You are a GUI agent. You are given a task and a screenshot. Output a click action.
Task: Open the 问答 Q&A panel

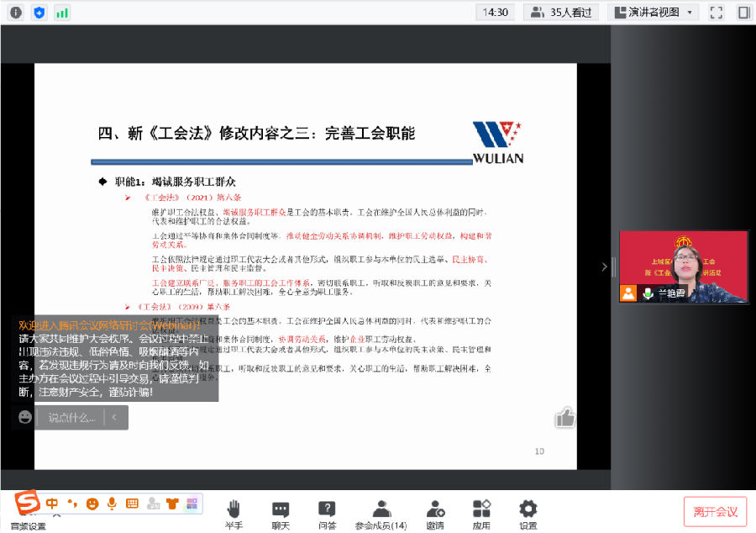(x=328, y=513)
